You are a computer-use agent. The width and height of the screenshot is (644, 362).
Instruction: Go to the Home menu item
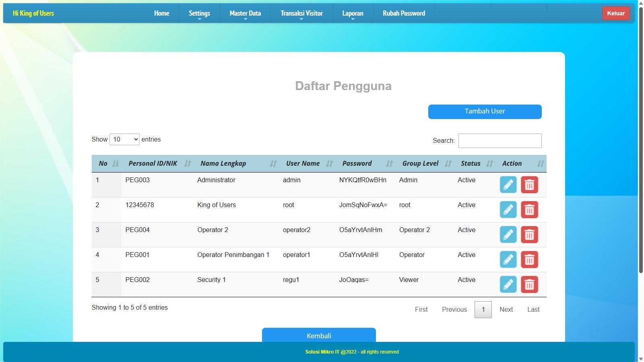click(161, 13)
